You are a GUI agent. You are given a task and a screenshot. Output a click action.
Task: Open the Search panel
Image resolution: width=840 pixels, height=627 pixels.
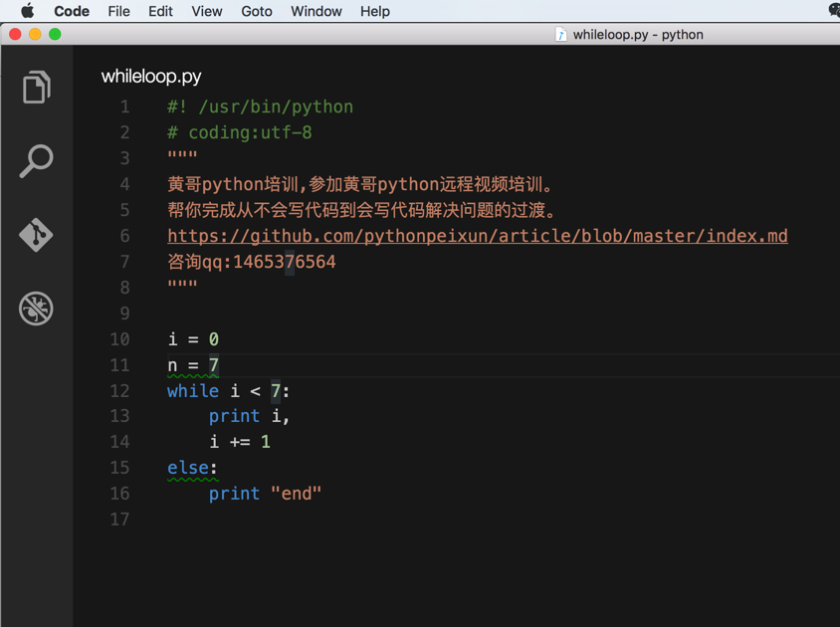[36, 161]
